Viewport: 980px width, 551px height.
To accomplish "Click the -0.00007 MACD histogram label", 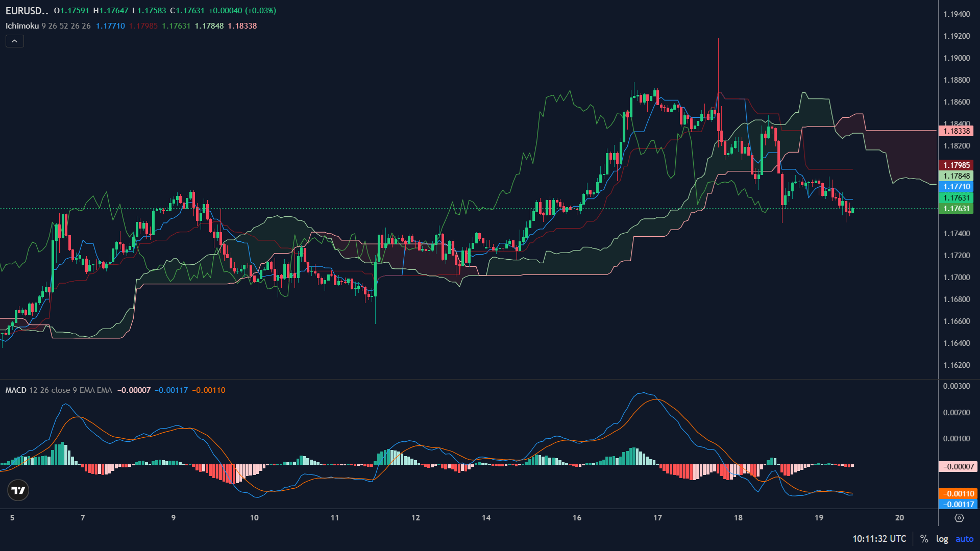I will [958, 466].
